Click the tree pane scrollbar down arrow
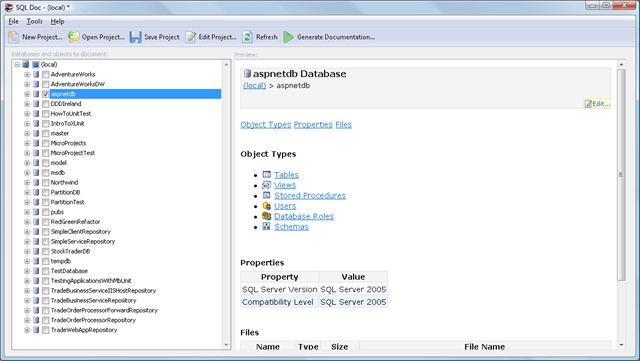Viewport: 640px width, 361px height. [226, 345]
